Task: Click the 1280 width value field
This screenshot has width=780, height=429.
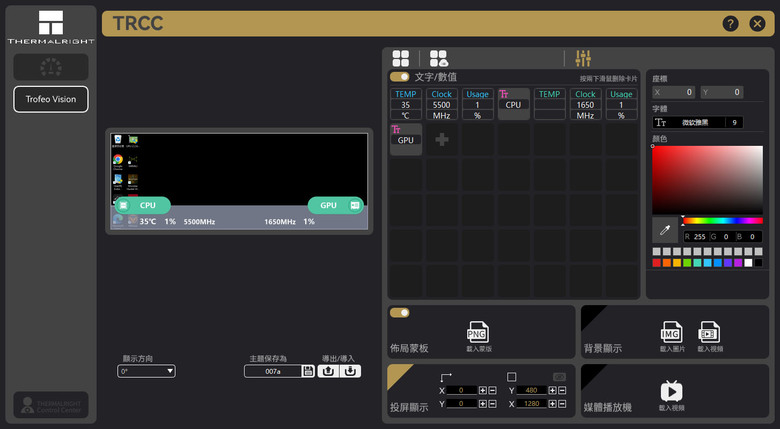Action: [x=531, y=404]
